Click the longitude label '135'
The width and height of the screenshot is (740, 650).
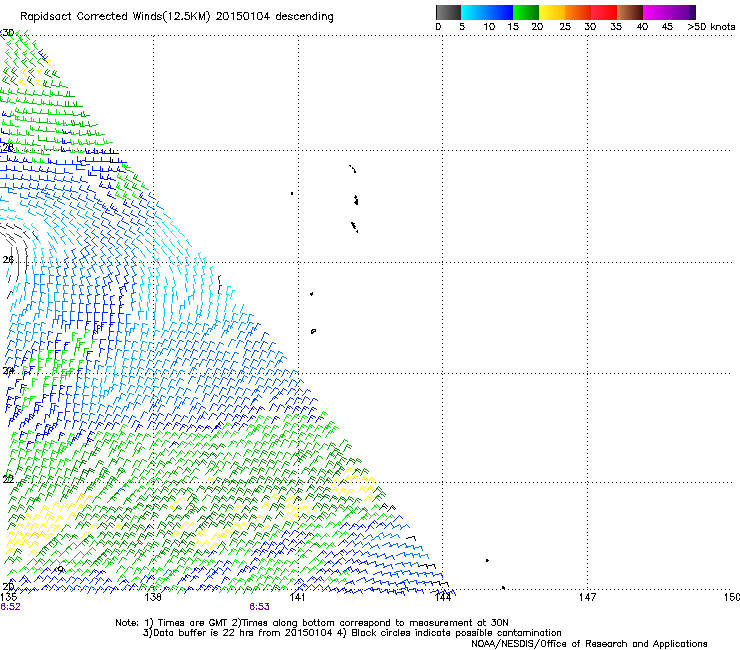[x=8, y=597]
